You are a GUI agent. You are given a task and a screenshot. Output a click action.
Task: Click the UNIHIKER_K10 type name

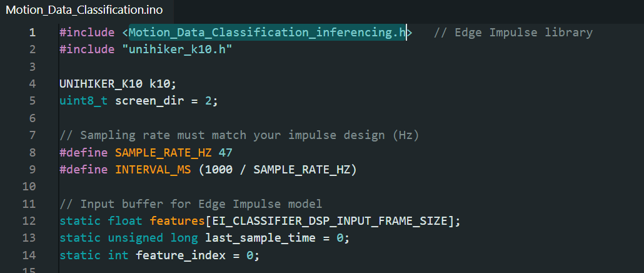click(101, 84)
